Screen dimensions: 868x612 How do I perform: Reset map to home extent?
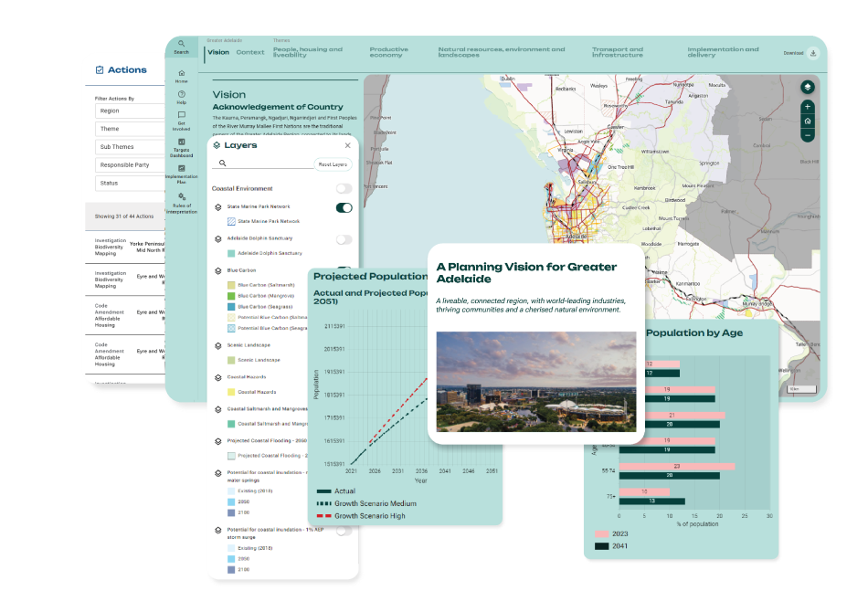(x=807, y=121)
